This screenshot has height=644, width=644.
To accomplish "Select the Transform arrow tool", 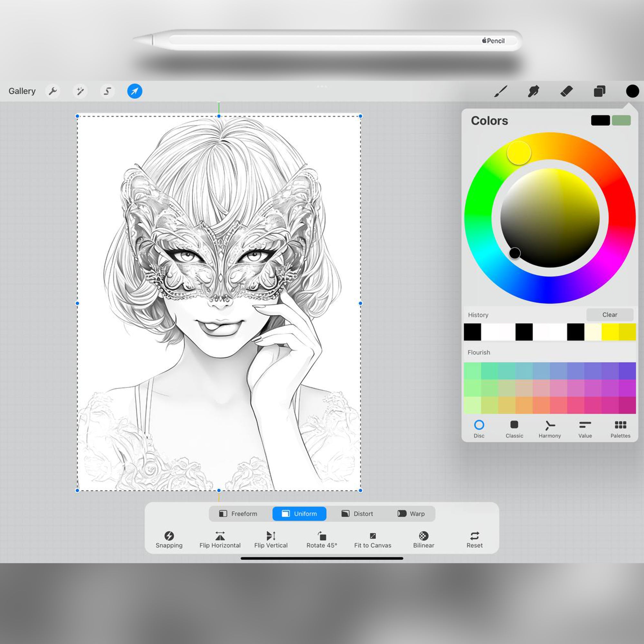I will click(134, 91).
